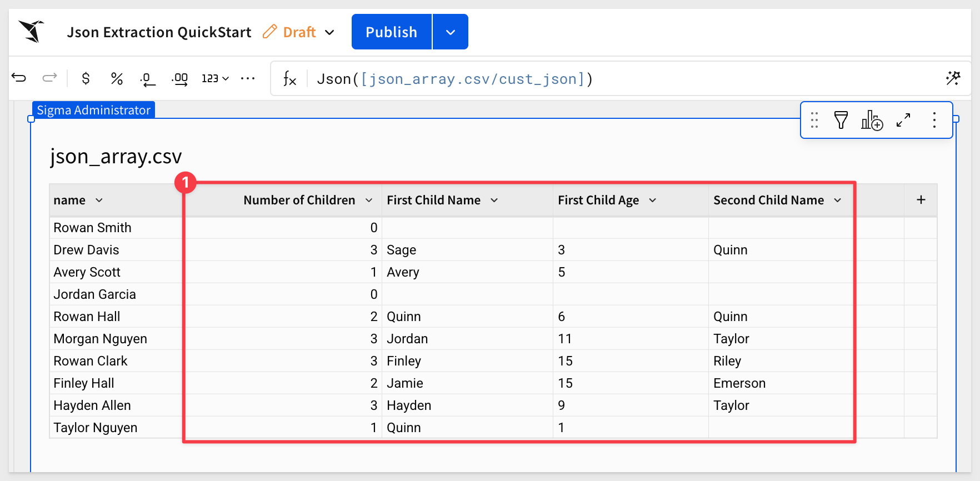Select the Hayden Allen cell
The image size is (980, 481).
(116, 405)
